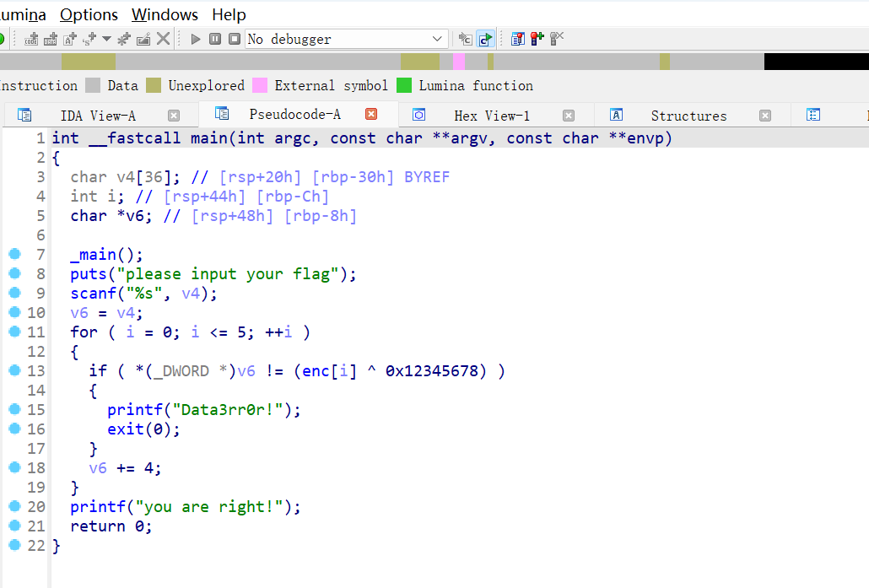Click the "v6 += 4;" statement
This screenshot has height=588, width=869.
125,467
